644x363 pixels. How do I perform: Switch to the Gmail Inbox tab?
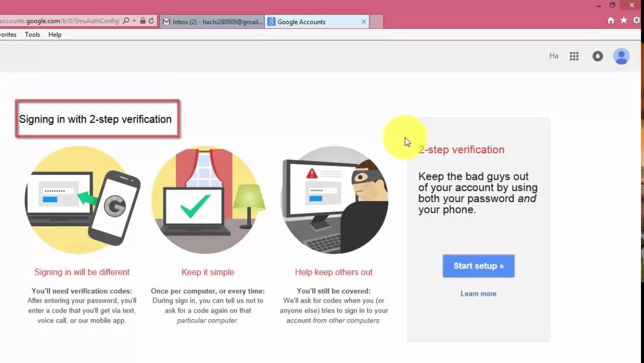tap(212, 22)
